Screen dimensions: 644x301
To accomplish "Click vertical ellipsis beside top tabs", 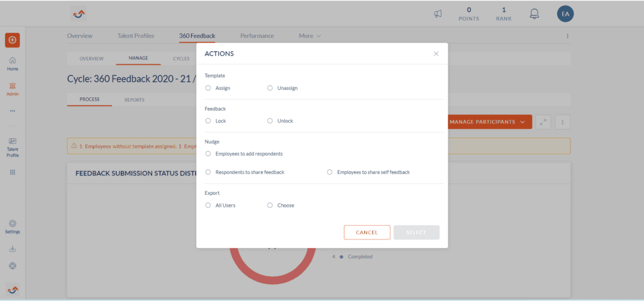I will [568, 36].
